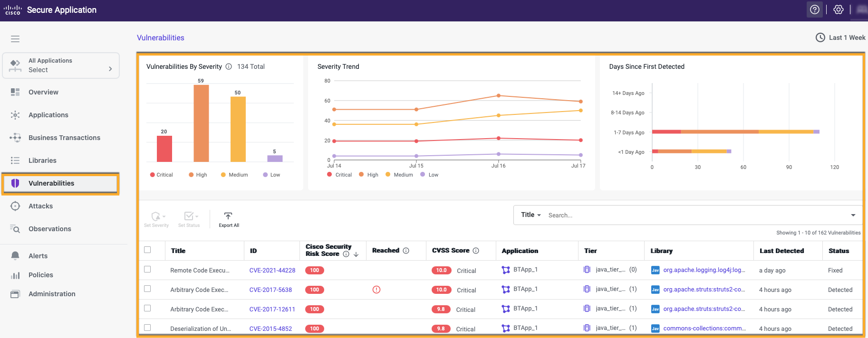Screen dimensions: 868x338
Task: Click the tier icon in CVE-2017-12611 row
Action: click(587, 309)
